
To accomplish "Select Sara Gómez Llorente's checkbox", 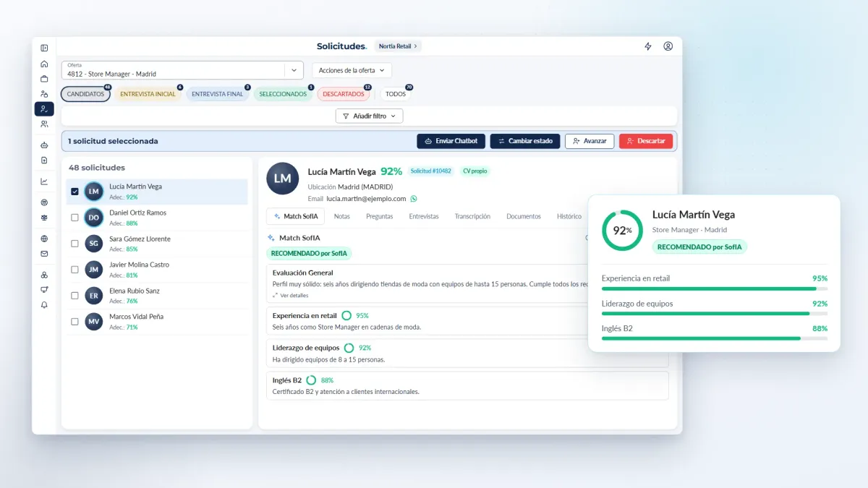I will pos(75,244).
